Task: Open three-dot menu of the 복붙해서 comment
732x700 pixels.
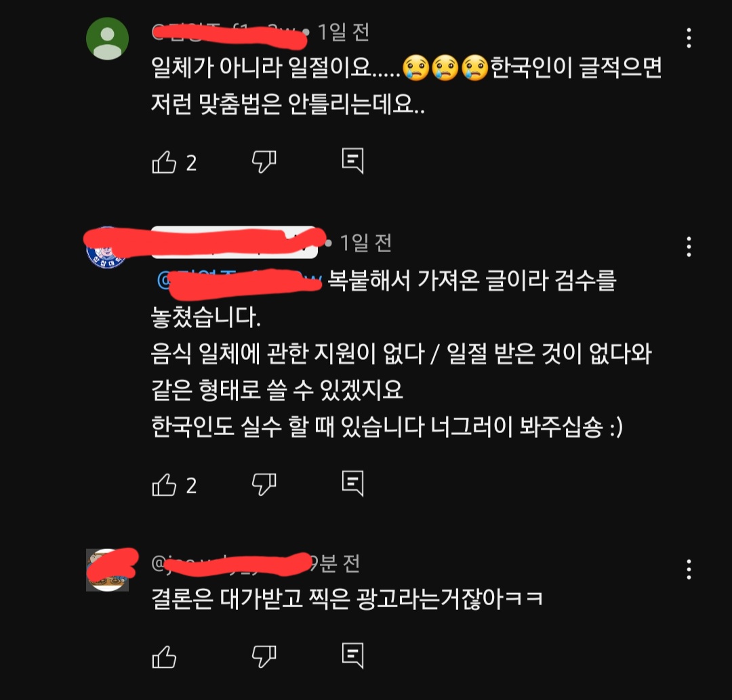Action: pos(689,247)
